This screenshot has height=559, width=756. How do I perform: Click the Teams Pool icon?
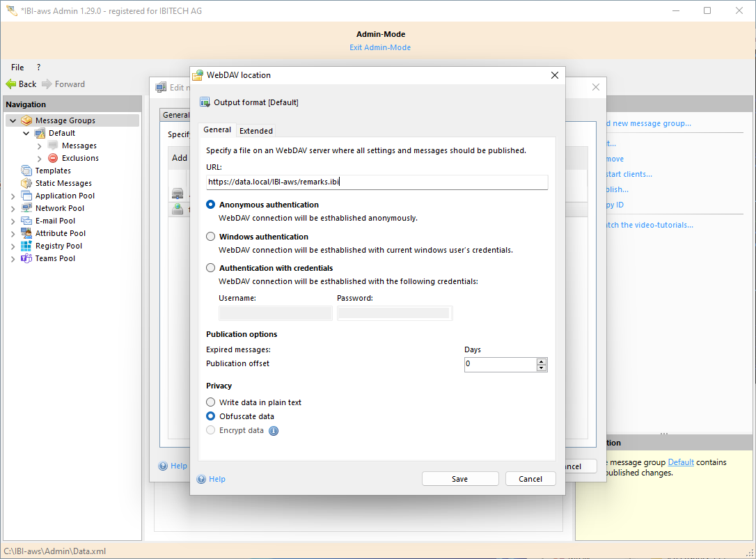[x=26, y=258]
